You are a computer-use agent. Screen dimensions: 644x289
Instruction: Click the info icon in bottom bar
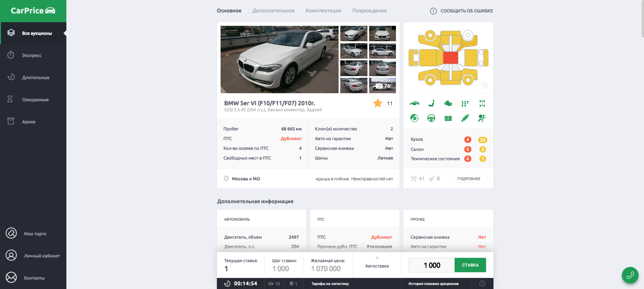click(482, 284)
